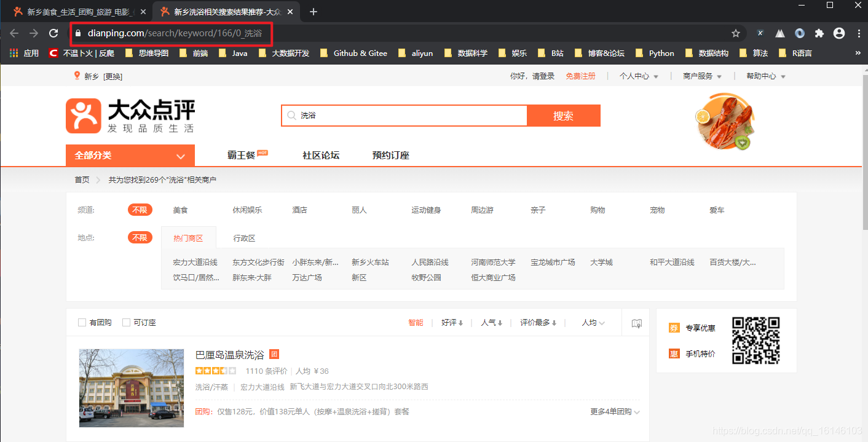Click 1110 条评价 review count
This screenshot has height=442, width=868.
[266, 371]
